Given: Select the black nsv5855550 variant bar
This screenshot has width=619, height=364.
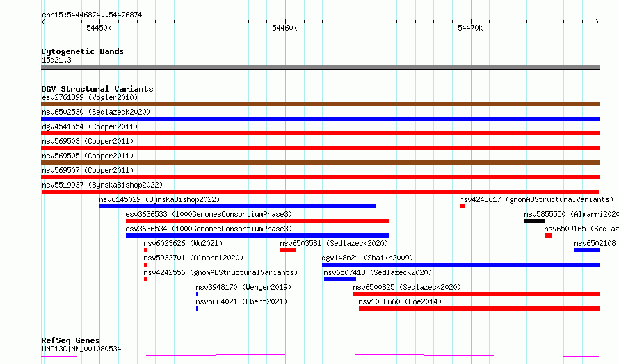Looking at the screenshot, I should click(x=535, y=221).
